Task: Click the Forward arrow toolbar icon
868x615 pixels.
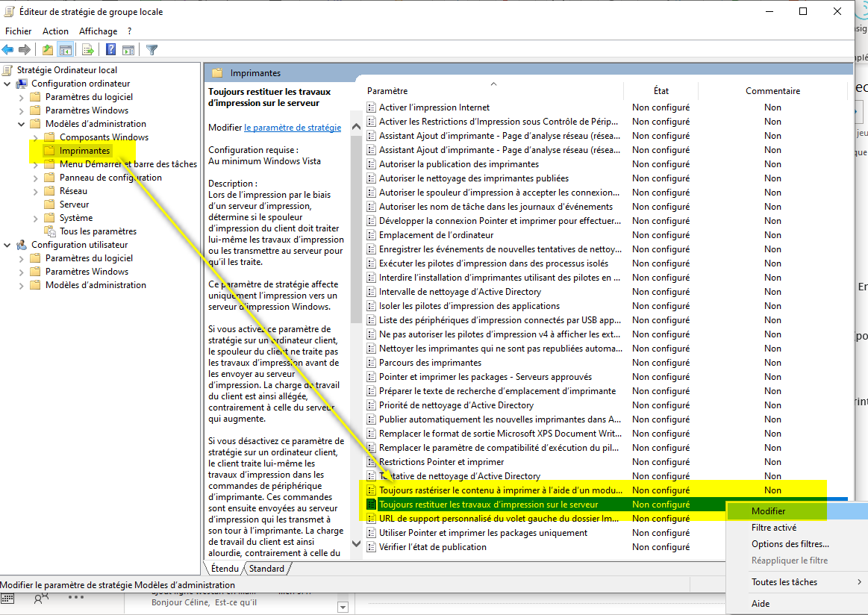Action: pos(25,50)
